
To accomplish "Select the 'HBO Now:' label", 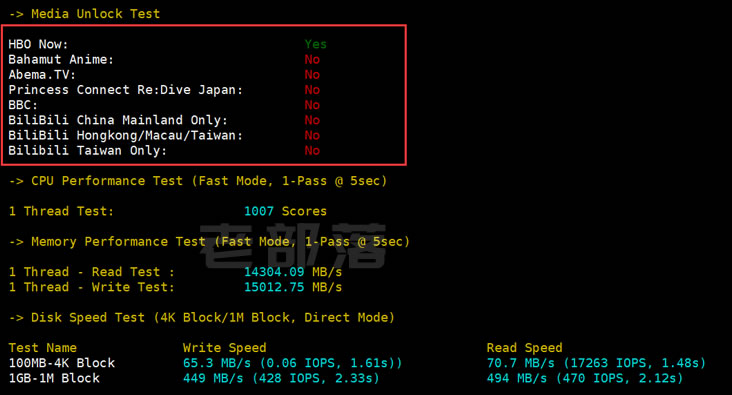I will [x=38, y=44].
